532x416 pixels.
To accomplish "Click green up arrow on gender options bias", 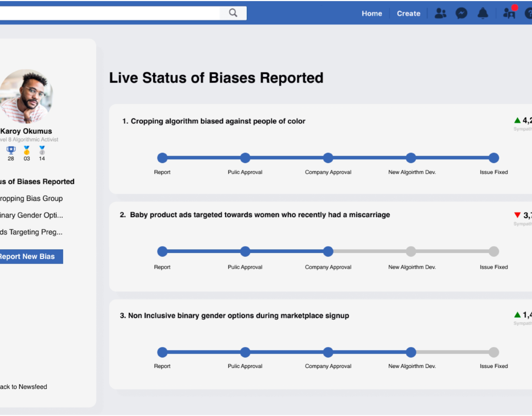I will pos(517,315).
